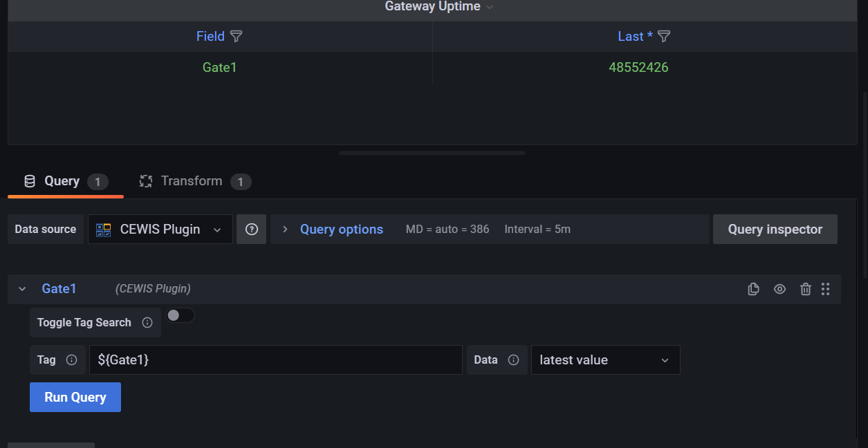Click the Toggle Tag Search info icon
The height and width of the screenshot is (448, 868).
145,322
